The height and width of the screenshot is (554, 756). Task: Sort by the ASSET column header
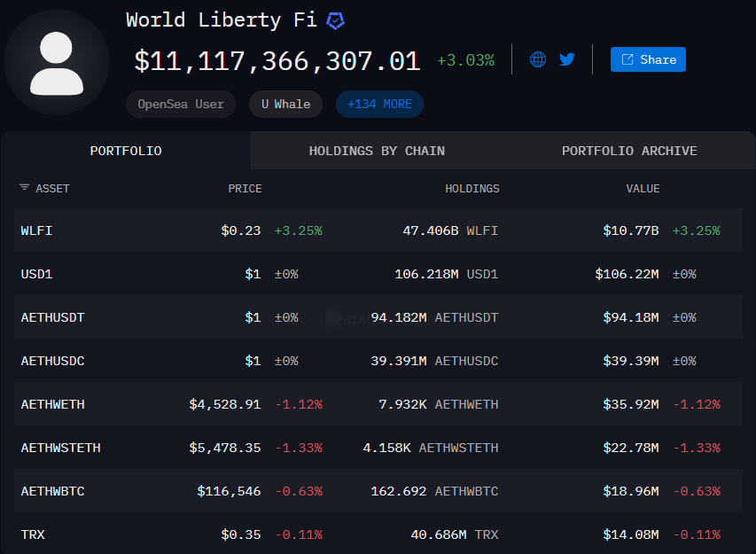52,189
